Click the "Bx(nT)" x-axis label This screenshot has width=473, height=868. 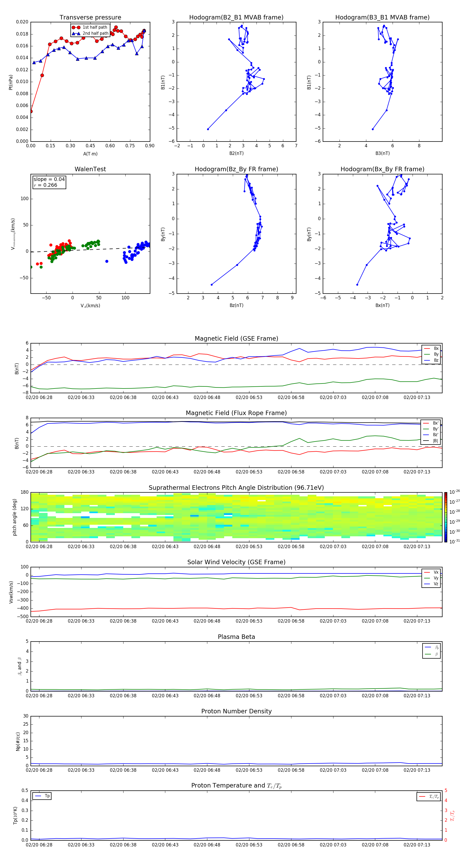382,305
